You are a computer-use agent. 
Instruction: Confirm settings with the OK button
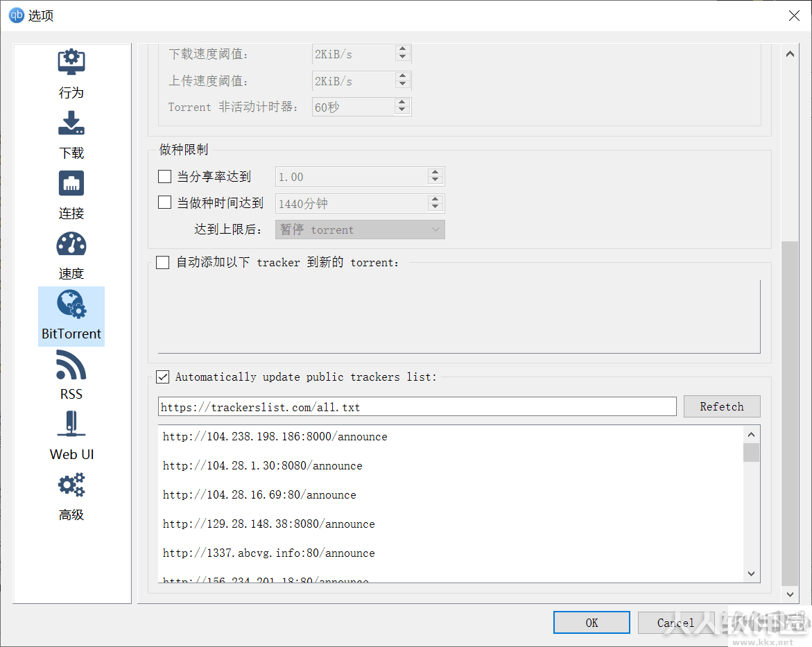click(591, 622)
